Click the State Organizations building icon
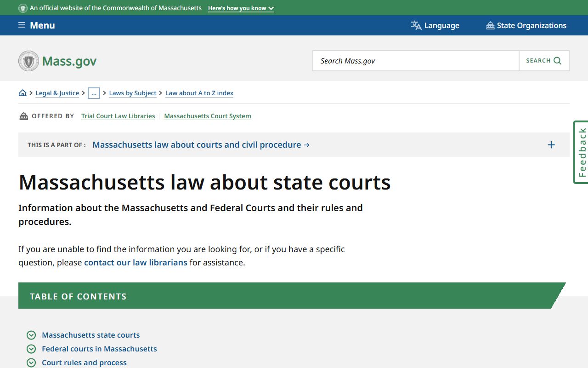This screenshot has height=368, width=588. 490,25
